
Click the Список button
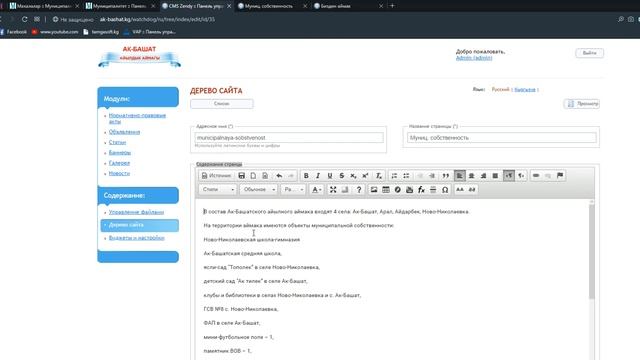click(222, 104)
